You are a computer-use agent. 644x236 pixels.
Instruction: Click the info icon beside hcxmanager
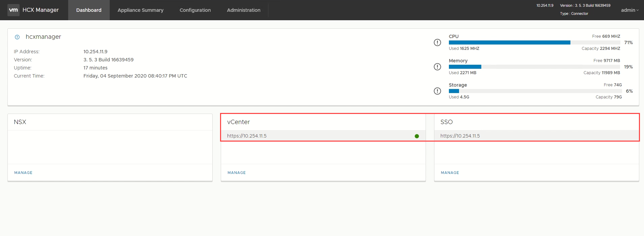click(17, 37)
